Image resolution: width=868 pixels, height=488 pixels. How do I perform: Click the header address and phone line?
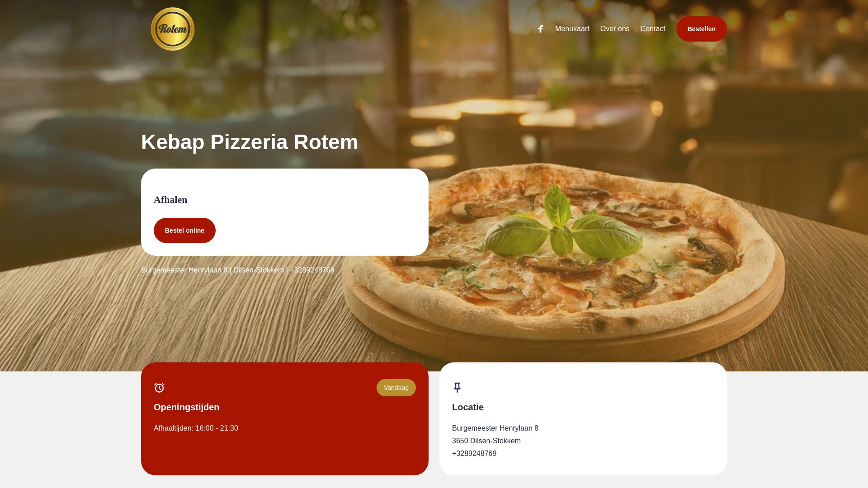click(x=238, y=270)
